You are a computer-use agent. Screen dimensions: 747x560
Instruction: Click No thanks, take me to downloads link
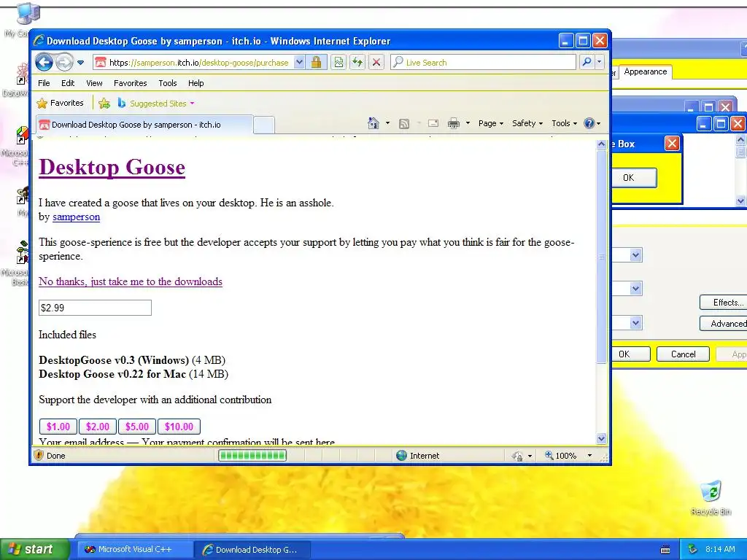(x=131, y=281)
